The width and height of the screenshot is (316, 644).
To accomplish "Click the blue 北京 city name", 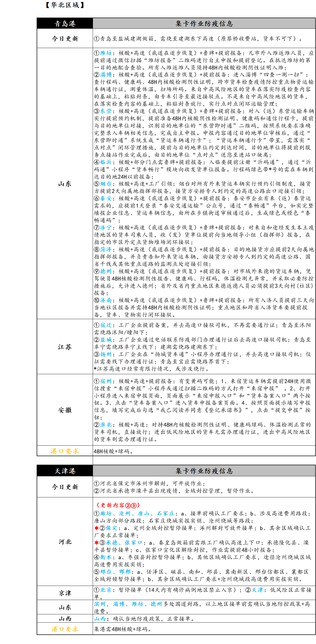I will (x=106, y=590).
